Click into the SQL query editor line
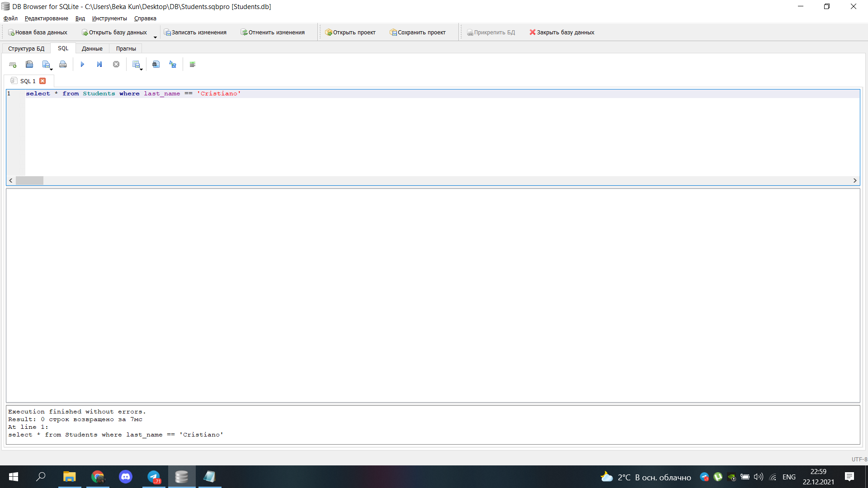Image resolution: width=868 pixels, height=488 pixels. (316, 94)
